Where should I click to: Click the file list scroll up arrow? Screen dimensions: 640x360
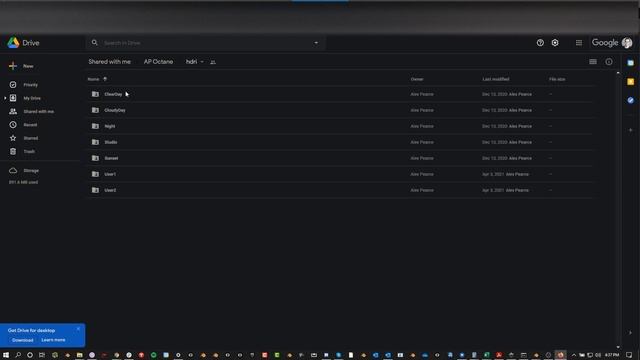click(618, 73)
